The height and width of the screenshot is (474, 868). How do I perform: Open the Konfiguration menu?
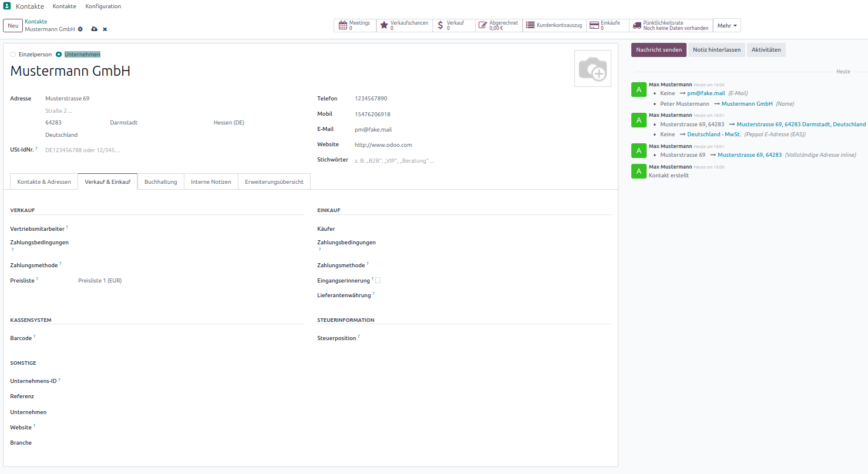pos(103,6)
